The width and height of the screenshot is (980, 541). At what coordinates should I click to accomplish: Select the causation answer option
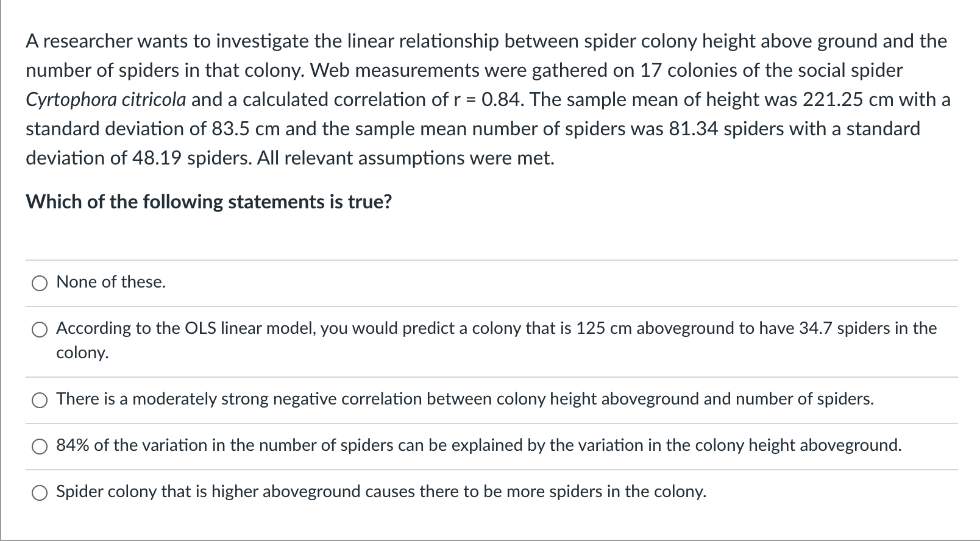point(40,492)
